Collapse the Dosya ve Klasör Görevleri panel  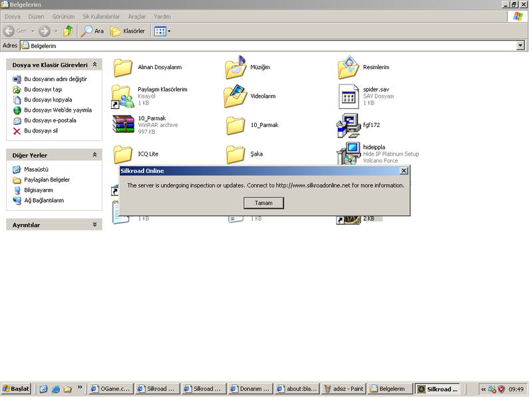tap(94, 65)
